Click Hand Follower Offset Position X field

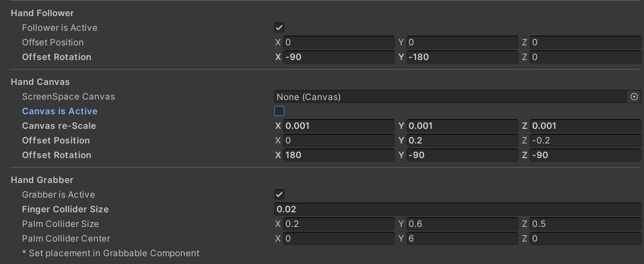click(x=338, y=42)
